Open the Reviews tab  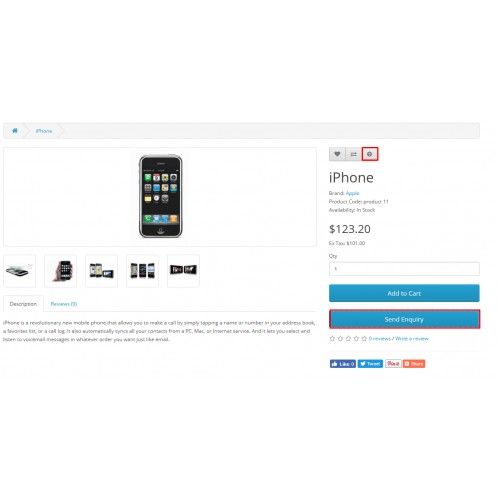[64, 304]
